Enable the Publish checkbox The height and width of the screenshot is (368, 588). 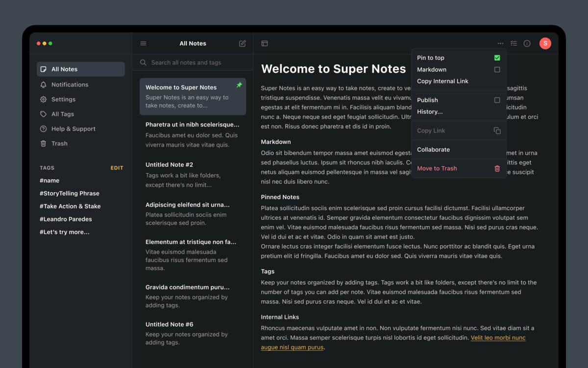(497, 100)
